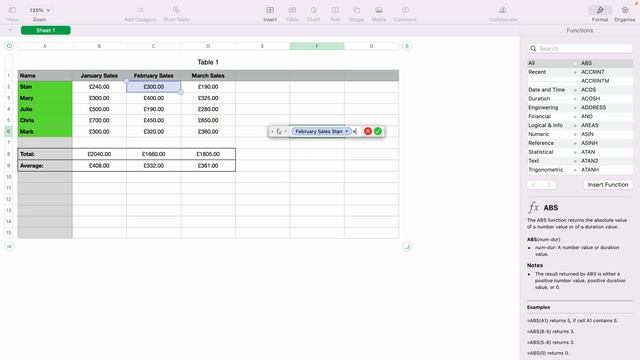
Task: Click the table resize corner handle
Action: [x=407, y=246]
